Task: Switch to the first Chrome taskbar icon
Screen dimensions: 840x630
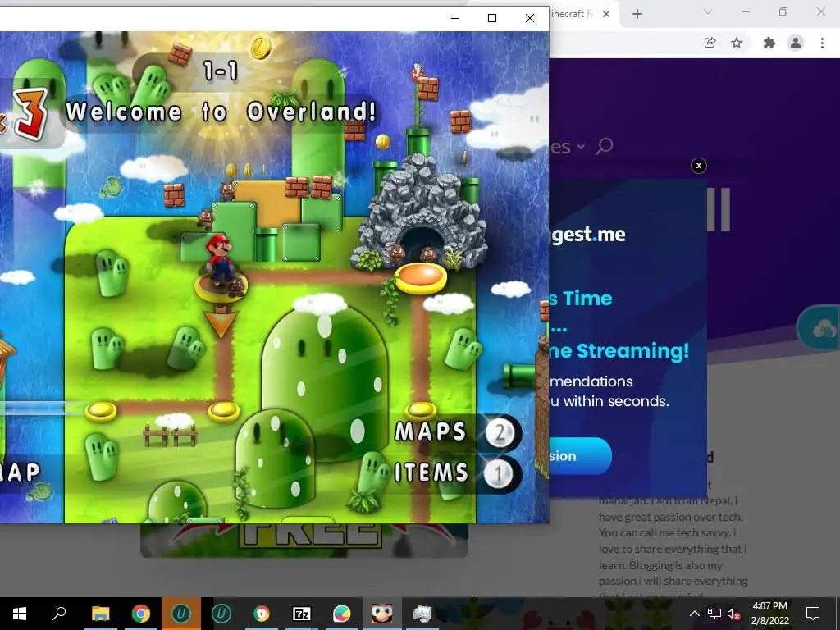Action: point(141,614)
